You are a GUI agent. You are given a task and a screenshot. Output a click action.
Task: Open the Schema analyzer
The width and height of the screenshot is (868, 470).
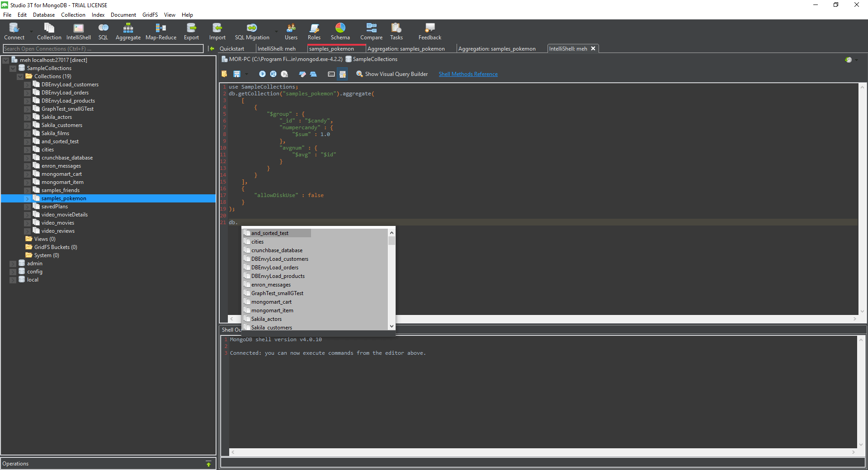(340, 32)
